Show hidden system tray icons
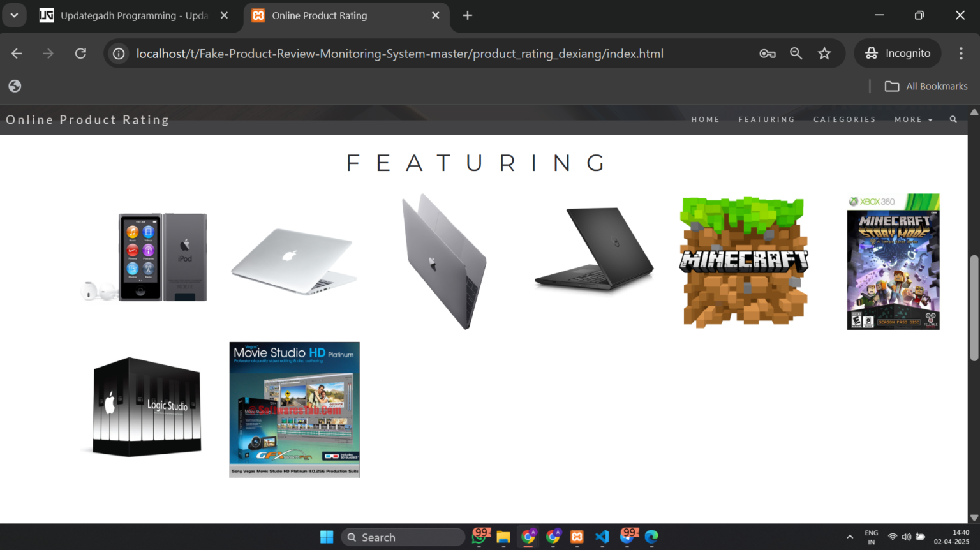The image size is (980, 550). (x=850, y=537)
